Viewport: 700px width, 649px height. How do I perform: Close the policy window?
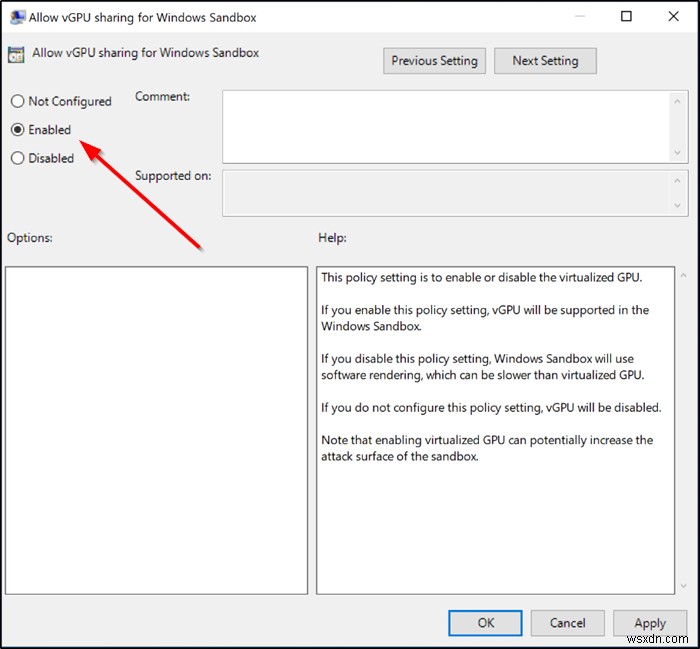point(673,17)
